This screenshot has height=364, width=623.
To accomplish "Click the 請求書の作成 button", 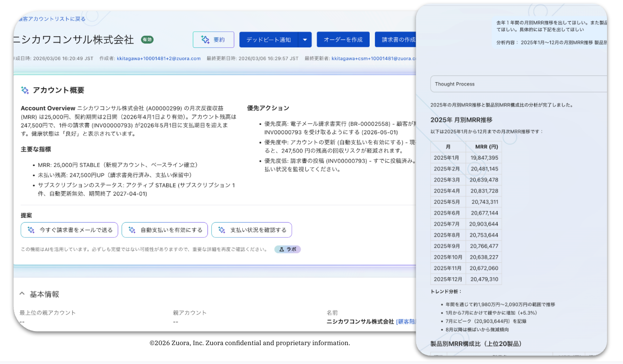I will pos(396,40).
